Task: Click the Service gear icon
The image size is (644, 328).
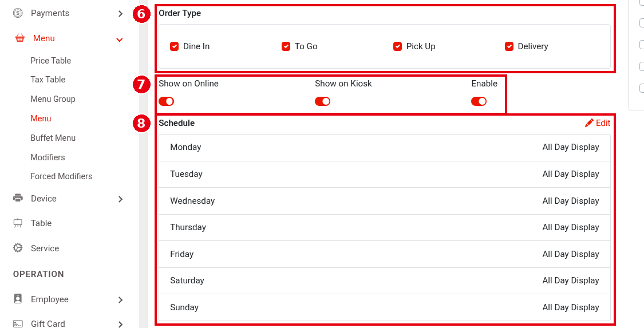Action: (x=18, y=248)
